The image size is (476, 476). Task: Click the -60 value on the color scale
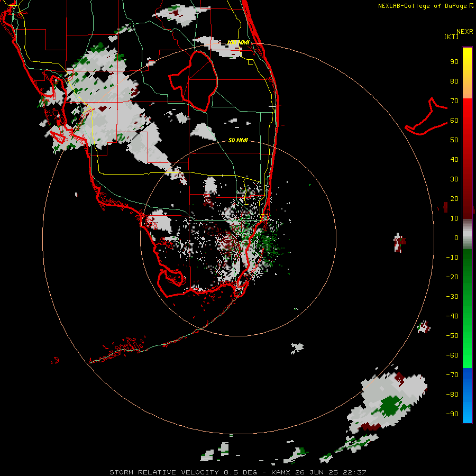coord(452,355)
